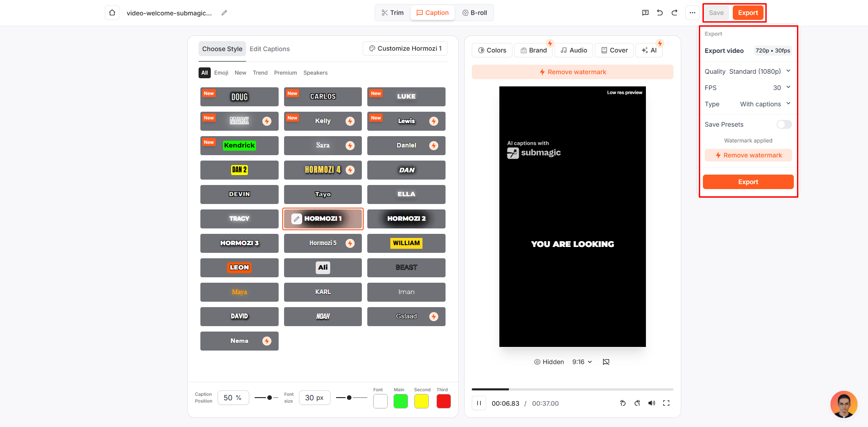This screenshot has height=427, width=868.
Task: Pick the green Main color swatch
Action: [400, 401]
